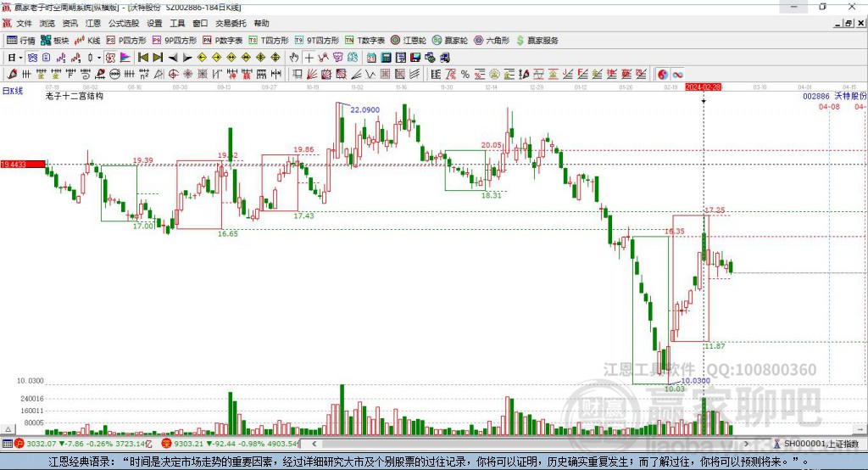Viewport: 868px width, 470px height.
Task: Select the n² time square tool
Action: click(x=144, y=75)
